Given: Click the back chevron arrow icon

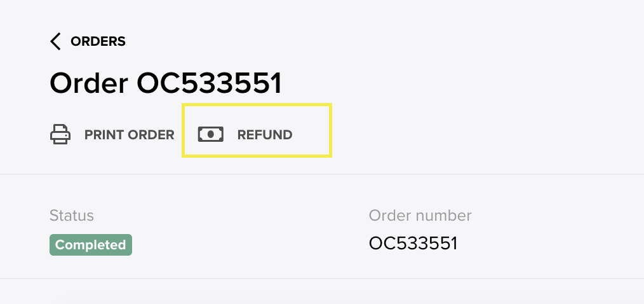Looking at the screenshot, I should (x=55, y=41).
